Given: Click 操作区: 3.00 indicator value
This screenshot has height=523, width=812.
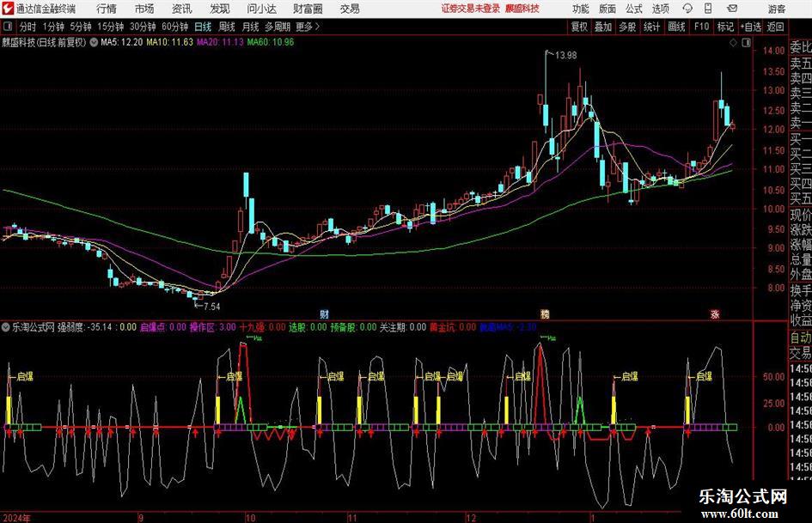Looking at the screenshot, I should coord(212,327).
